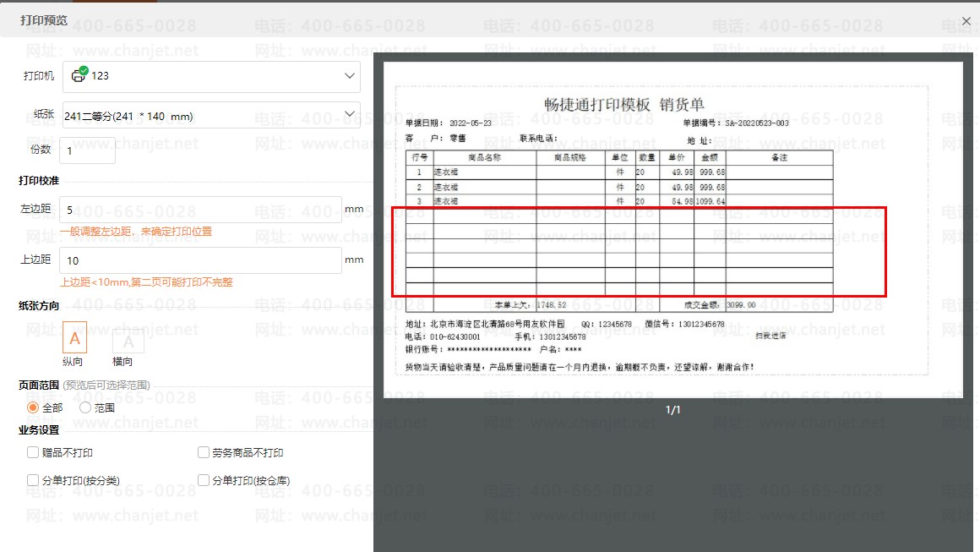Click the printer icon beside 123
The width and height of the screenshot is (980, 552).
pyautogui.click(x=79, y=75)
